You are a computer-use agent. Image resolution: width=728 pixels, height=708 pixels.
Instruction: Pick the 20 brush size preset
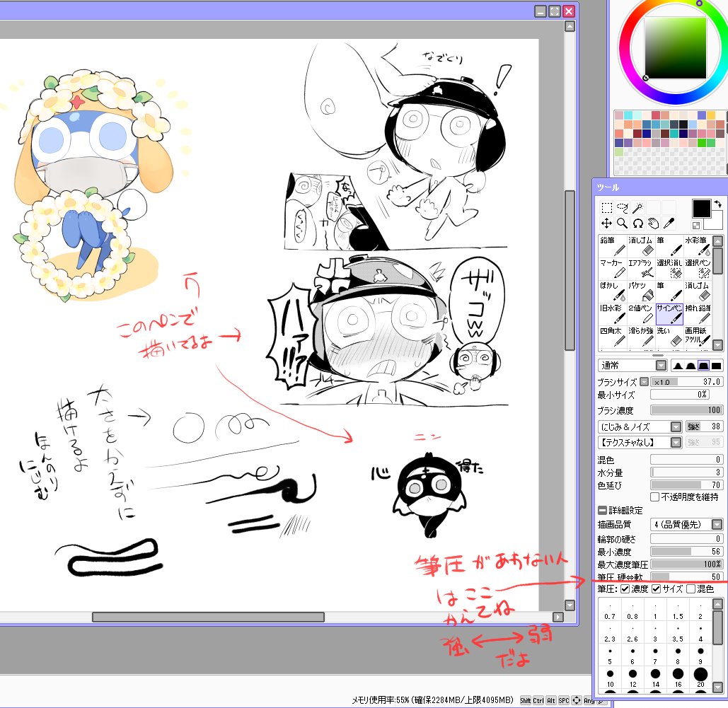(x=700, y=679)
